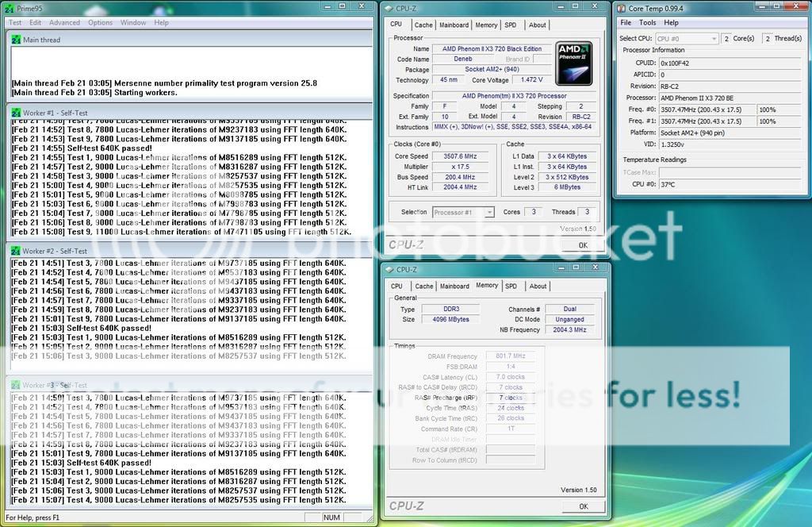Screen dimensions: 812x527
Task: Click the Worker #1 Self-Test window icon
Action: pos(16,113)
